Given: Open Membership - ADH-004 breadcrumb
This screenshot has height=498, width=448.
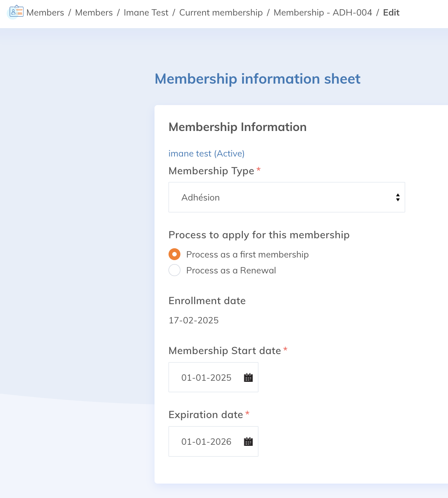Looking at the screenshot, I should (x=323, y=13).
